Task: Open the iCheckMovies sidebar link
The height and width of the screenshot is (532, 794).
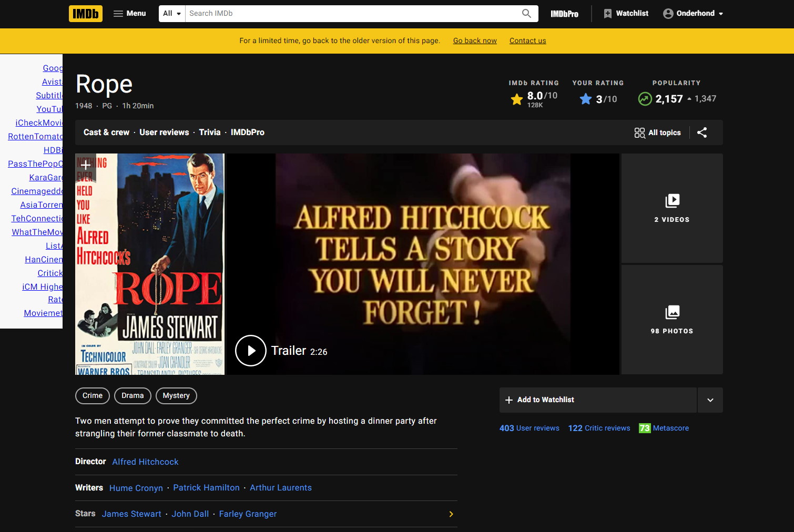Action: pyautogui.click(x=39, y=123)
